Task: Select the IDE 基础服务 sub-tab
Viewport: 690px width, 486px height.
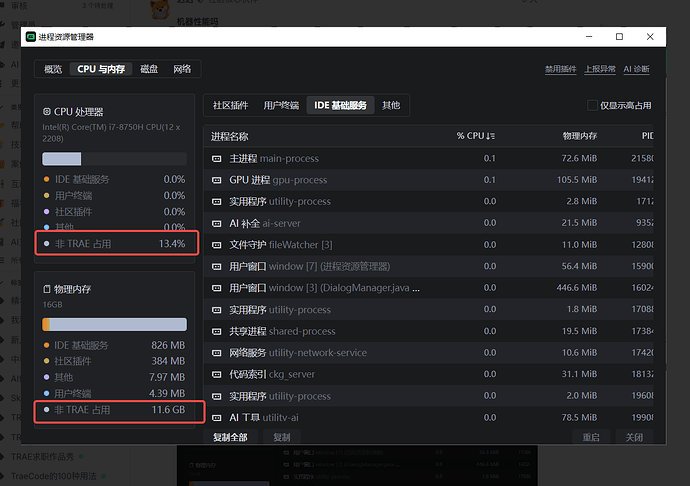Action: (340, 106)
